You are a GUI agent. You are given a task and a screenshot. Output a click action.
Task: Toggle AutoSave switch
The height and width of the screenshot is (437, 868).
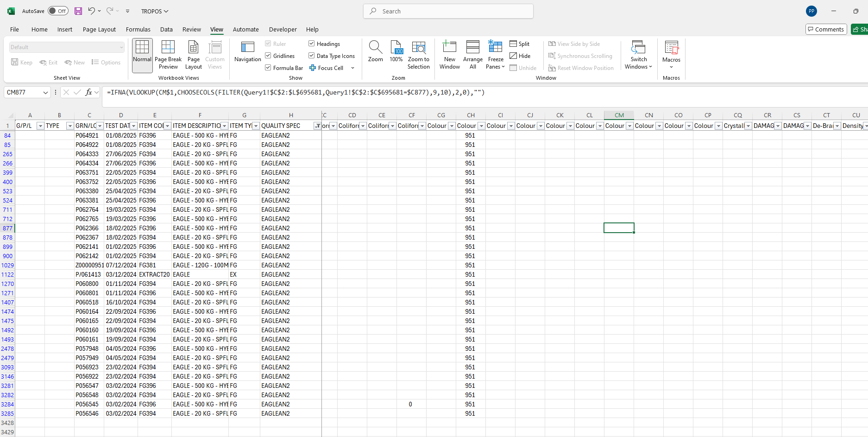pos(58,11)
